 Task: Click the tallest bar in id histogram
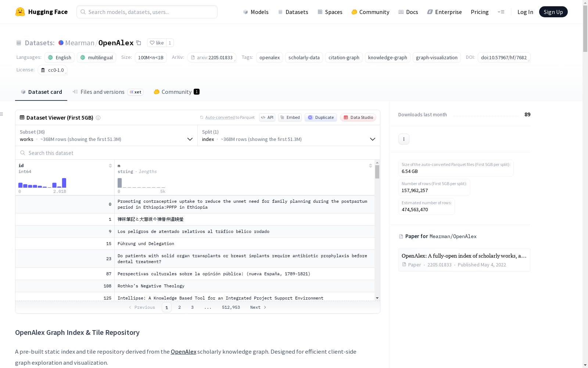point(64,183)
